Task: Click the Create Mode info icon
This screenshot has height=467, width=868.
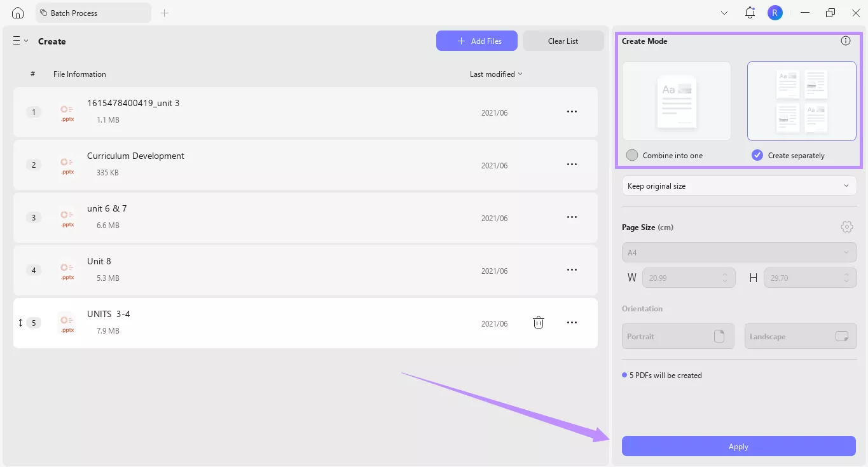Action: click(x=845, y=40)
